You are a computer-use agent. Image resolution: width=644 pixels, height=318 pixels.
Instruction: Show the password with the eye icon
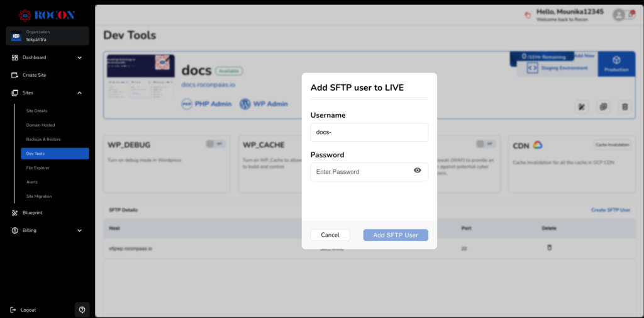coord(418,170)
